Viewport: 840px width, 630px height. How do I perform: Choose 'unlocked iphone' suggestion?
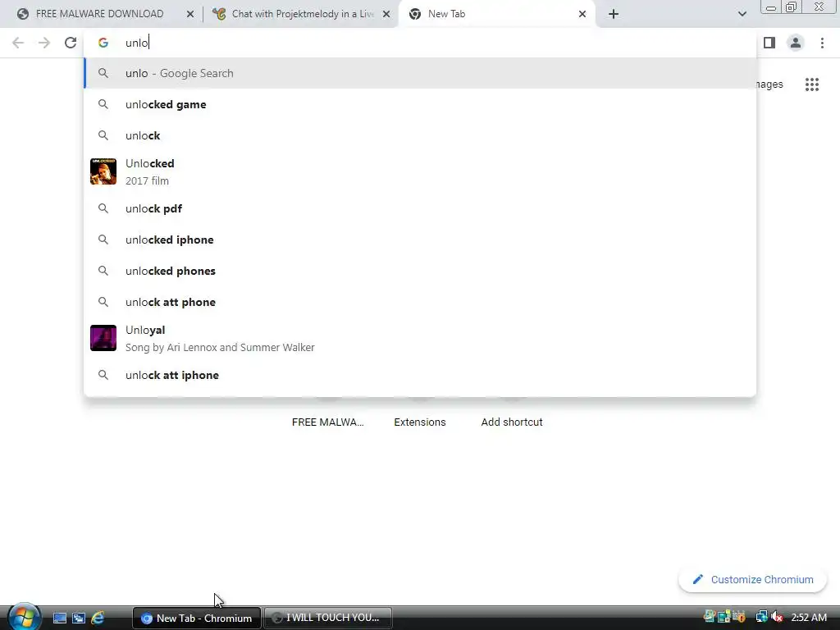click(x=420, y=240)
